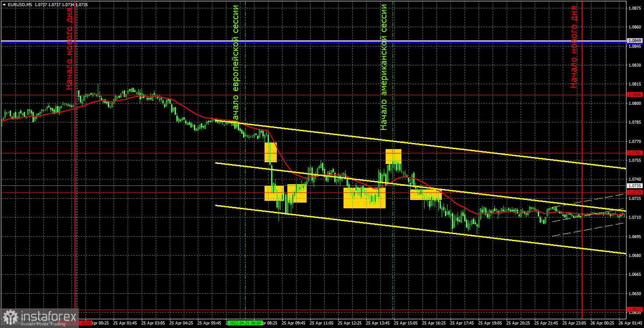Viewport: 644px width, 328px height.
Task: Click the EURUSD,M5 symbol title
Action: [19, 4]
